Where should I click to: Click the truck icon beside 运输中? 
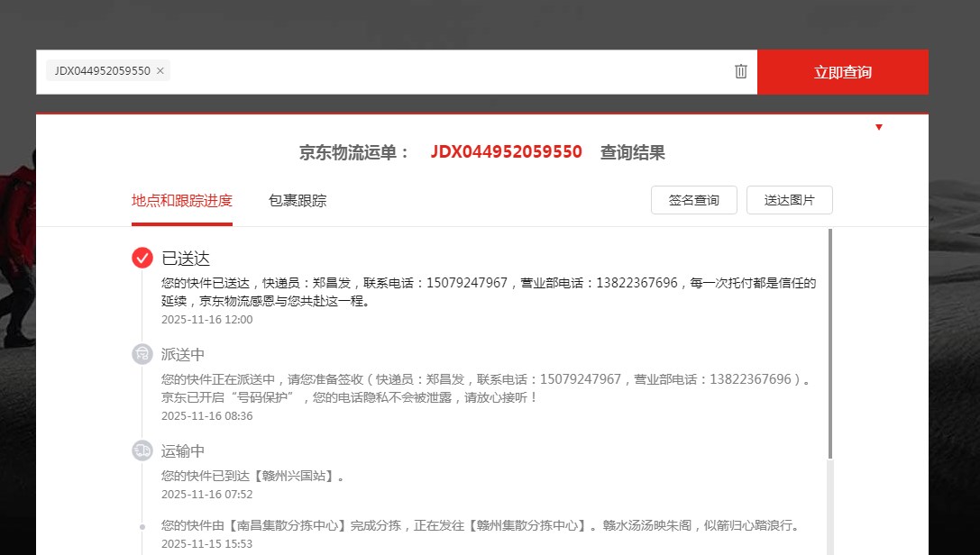142,450
